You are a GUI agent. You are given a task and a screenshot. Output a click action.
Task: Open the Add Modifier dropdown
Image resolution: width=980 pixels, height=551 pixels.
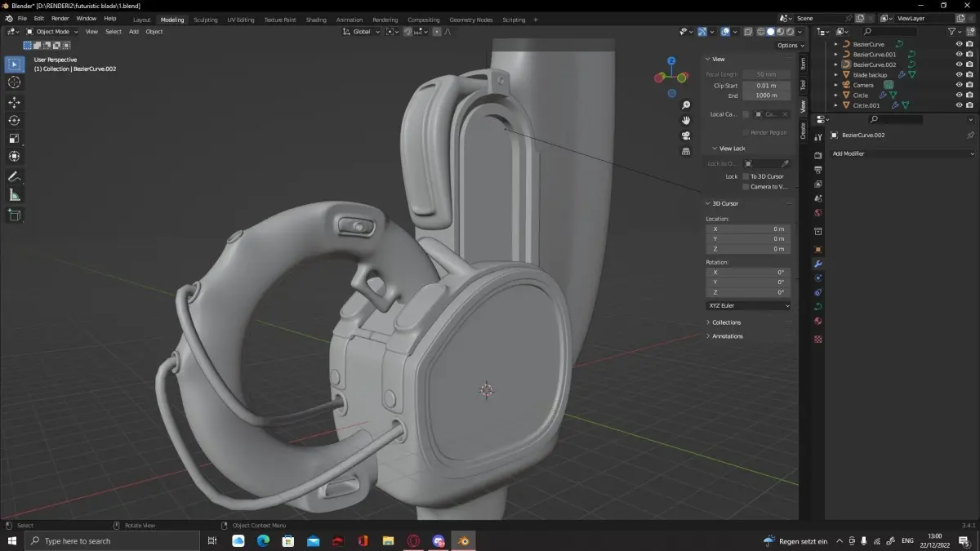902,153
